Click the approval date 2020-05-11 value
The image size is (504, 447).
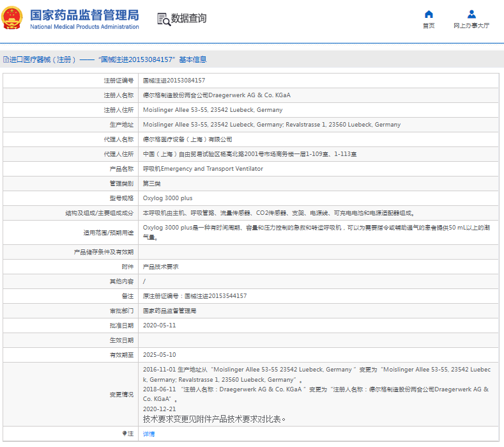pyautogui.click(x=159, y=325)
